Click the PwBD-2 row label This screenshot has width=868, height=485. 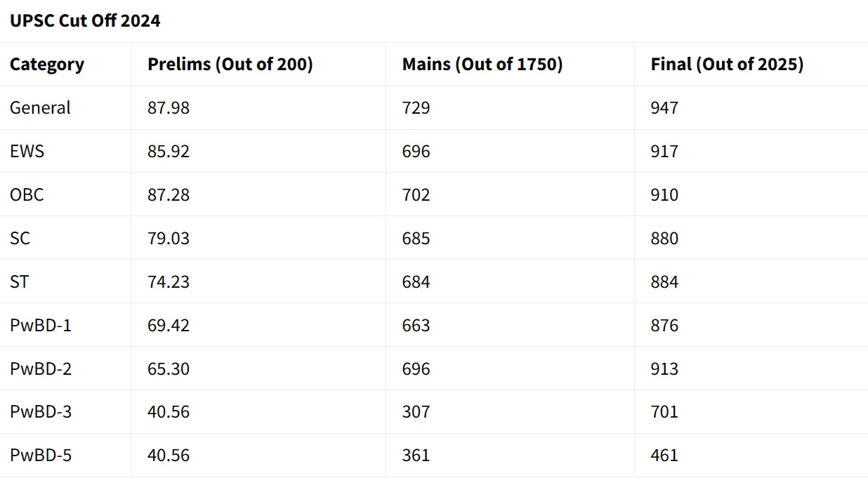pos(41,369)
